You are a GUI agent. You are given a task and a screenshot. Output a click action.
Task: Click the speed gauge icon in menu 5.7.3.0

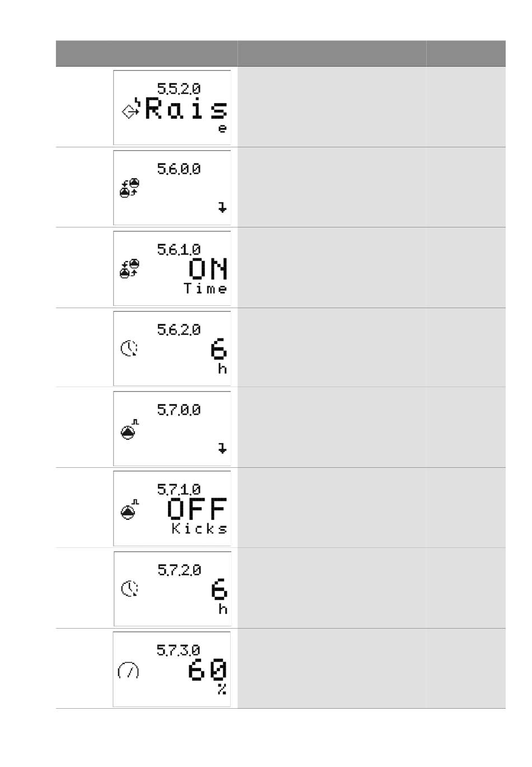128,670
